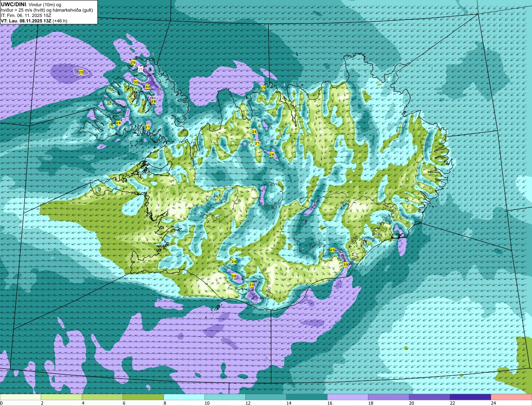532x406 pixels.
Task: Click the scale label '20'
Action: click(411, 403)
